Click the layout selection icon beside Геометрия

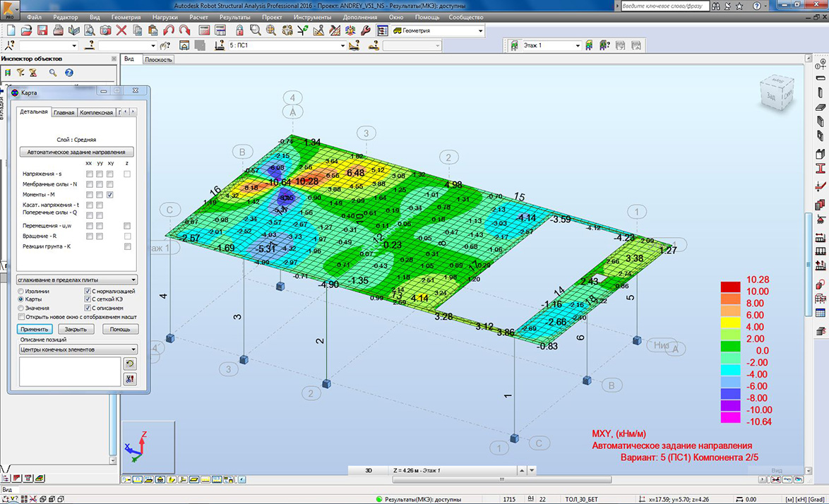click(382, 30)
